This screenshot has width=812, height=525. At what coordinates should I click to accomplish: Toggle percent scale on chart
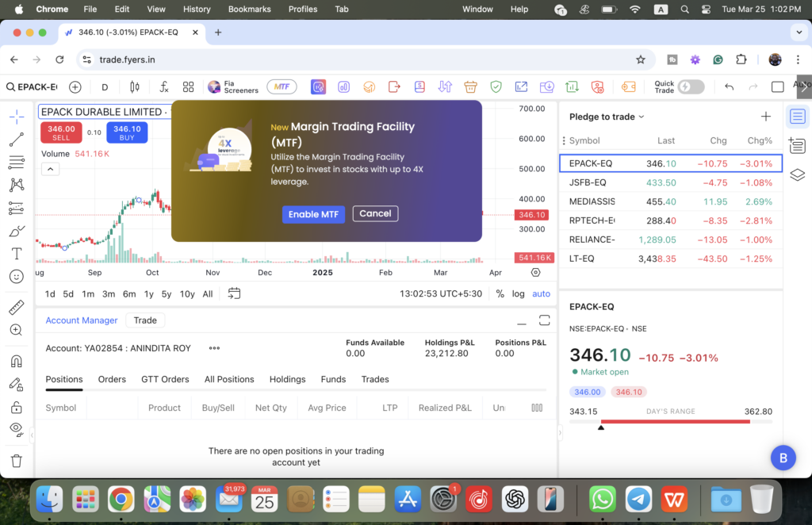tap(500, 293)
